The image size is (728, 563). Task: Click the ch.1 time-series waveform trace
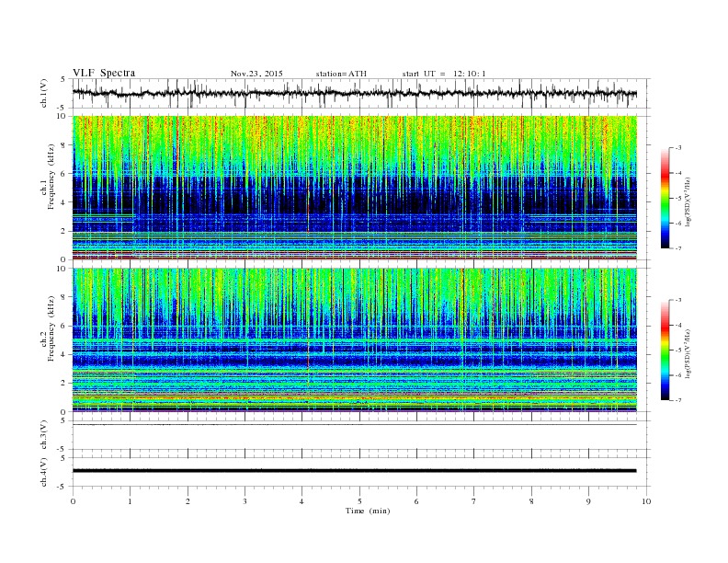(x=355, y=93)
